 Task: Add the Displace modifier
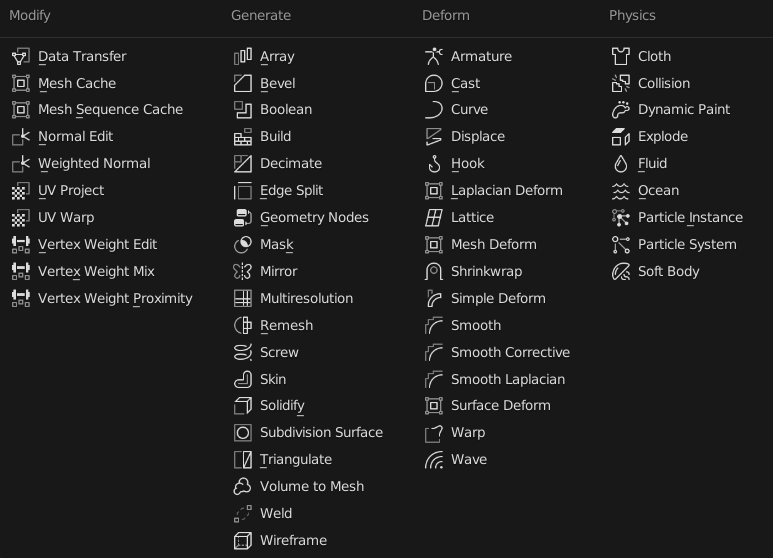click(465, 137)
